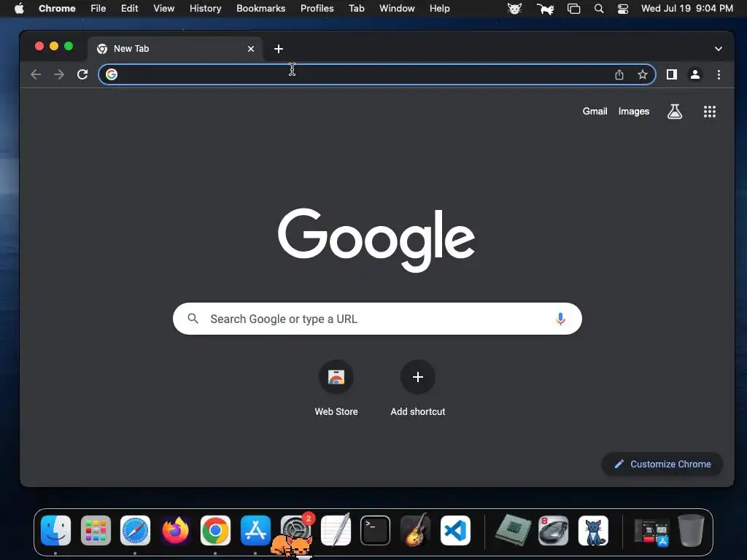747x560 pixels.
Task: Click the window stack menu bar icon
Action: pos(573,9)
